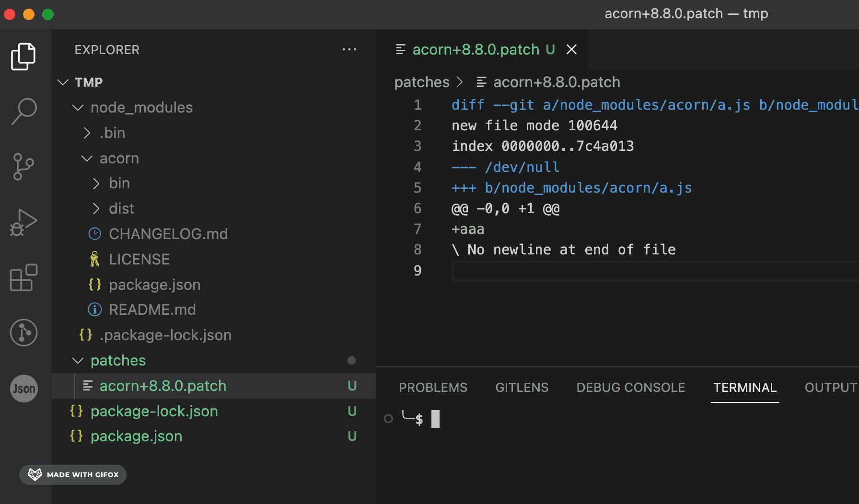Viewport: 859px width, 504px height.
Task: Switch to the DEBUG CONSOLE tab
Action: pos(630,388)
